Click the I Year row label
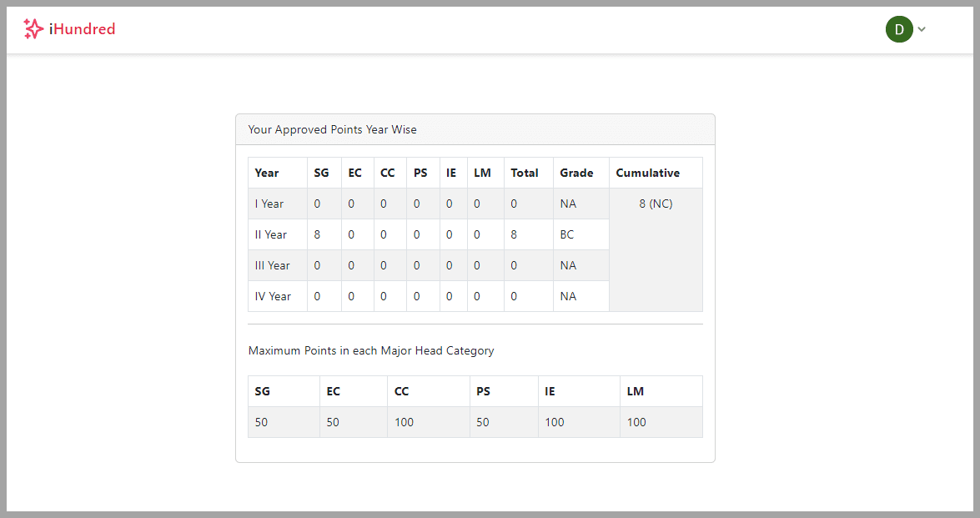The width and height of the screenshot is (980, 518). pyautogui.click(x=269, y=204)
